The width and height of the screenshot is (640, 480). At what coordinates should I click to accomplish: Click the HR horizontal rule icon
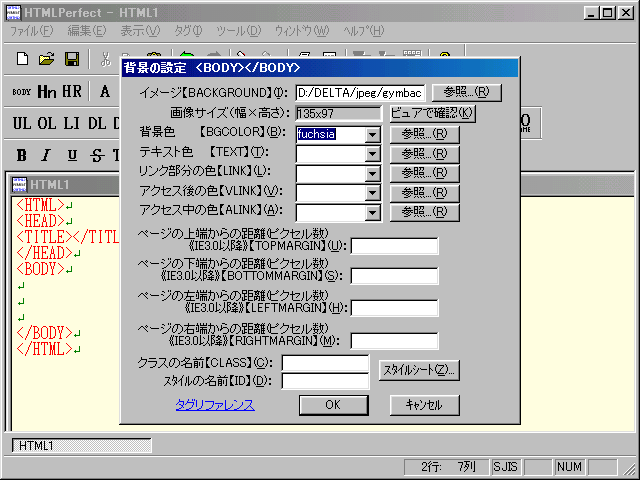pyautogui.click(x=72, y=92)
